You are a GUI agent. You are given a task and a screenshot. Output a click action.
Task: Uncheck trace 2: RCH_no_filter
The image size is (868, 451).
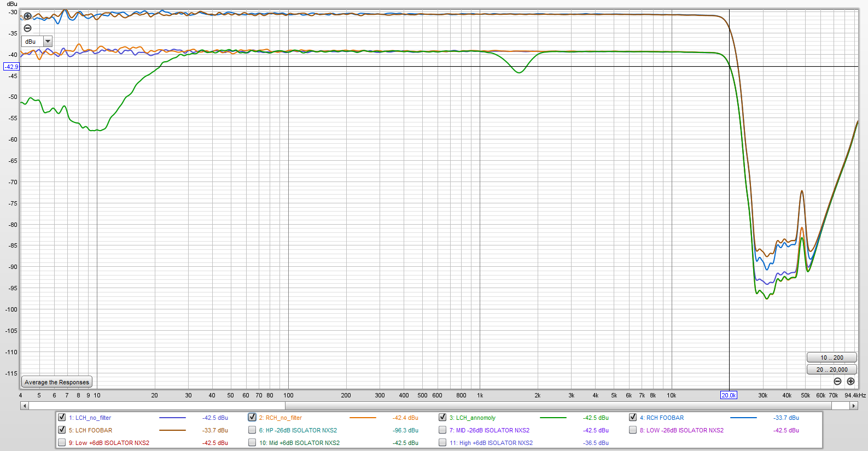(x=252, y=417)
